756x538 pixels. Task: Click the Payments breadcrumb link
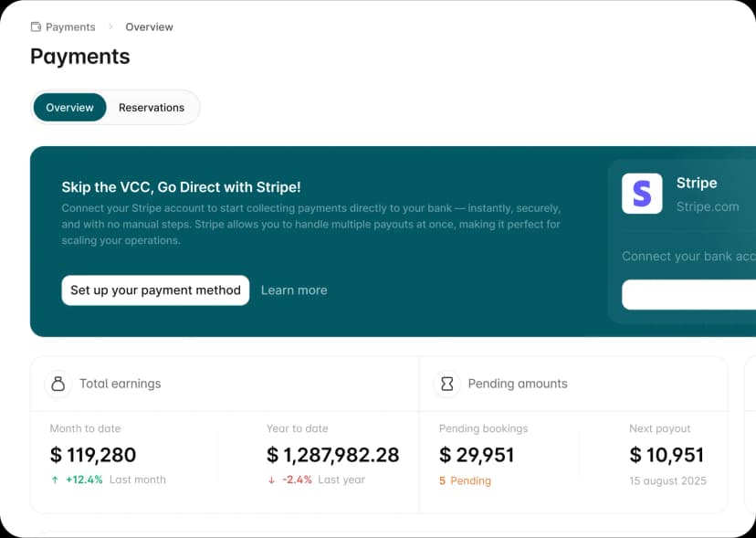point(70,27)
